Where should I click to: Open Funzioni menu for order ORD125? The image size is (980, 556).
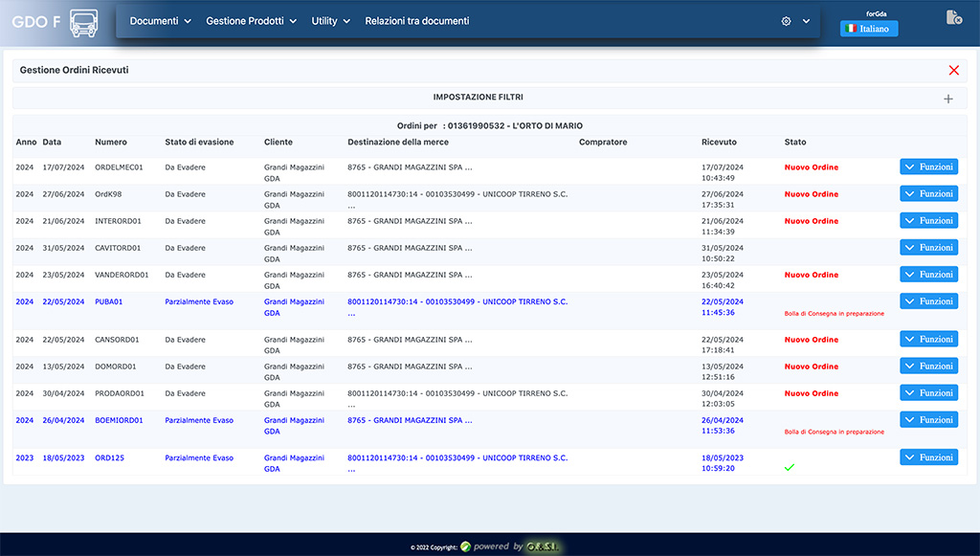click(928, 457)
